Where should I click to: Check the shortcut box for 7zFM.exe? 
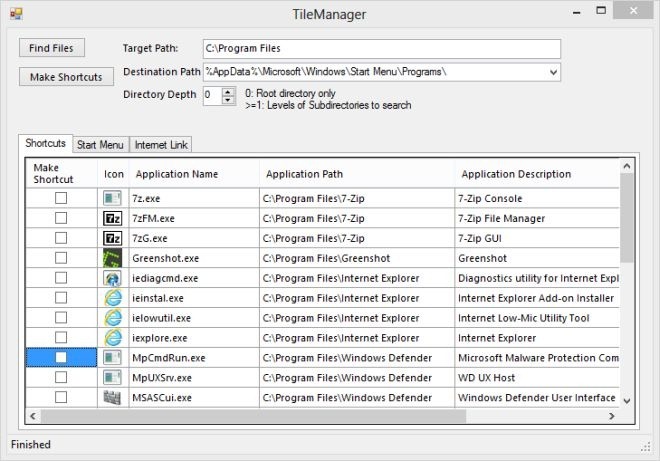(61, 218)
